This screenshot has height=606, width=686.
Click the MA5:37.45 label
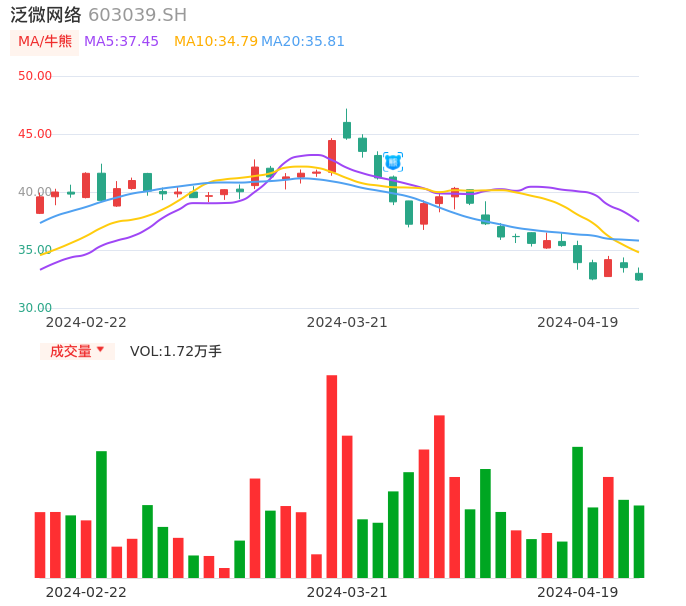121,42
